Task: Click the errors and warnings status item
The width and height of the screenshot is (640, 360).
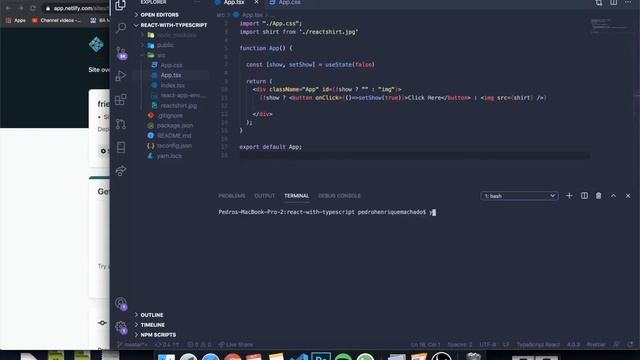Action: 199,344
